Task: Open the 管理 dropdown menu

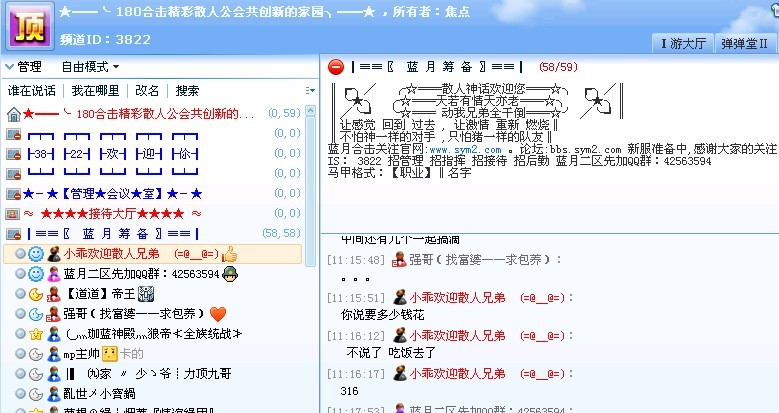Action: [x=24, y=67]
